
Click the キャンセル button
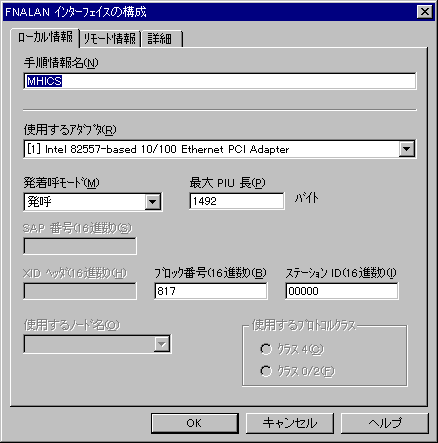(290, 423)
